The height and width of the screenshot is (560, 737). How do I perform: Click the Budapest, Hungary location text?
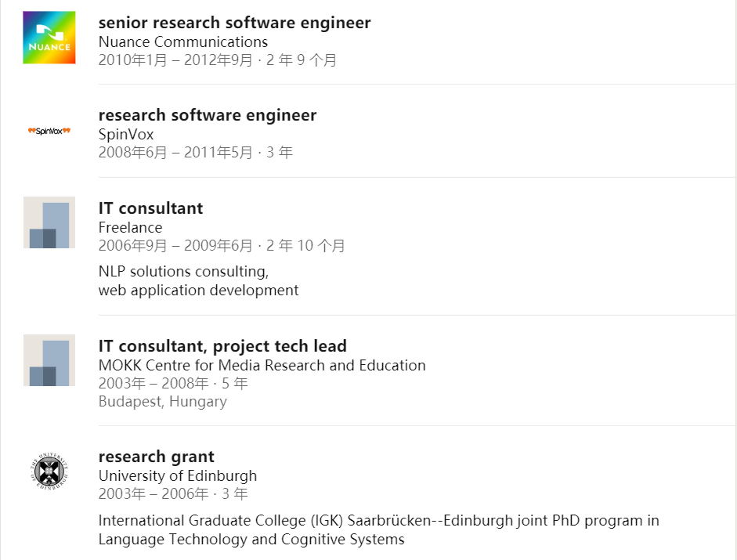tap(162, 401)
